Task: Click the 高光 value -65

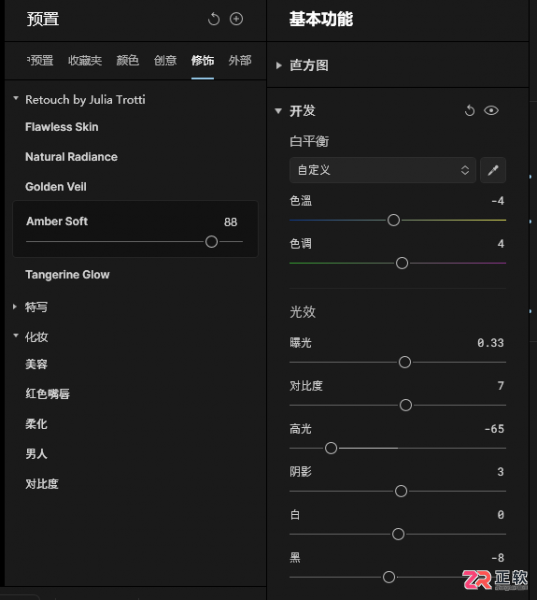Action: tap(494, 429)
